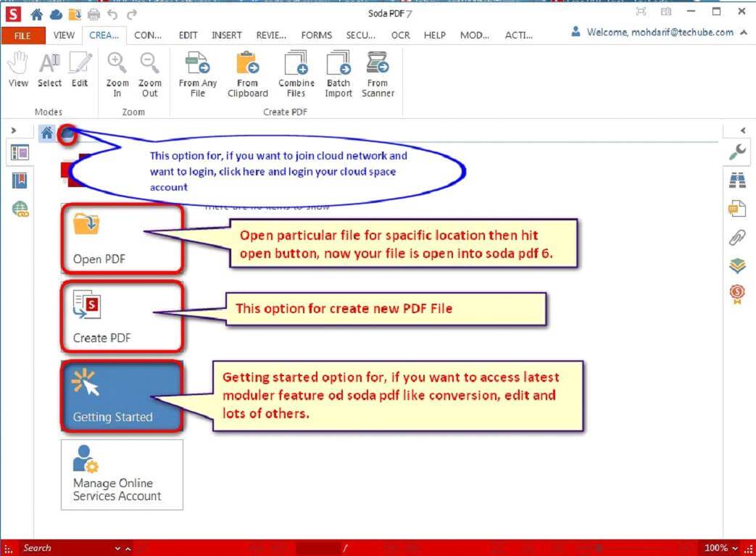756x556 pixels.
Task: Open the signatures ribbon-seal panel
Action: coord(737,294)
